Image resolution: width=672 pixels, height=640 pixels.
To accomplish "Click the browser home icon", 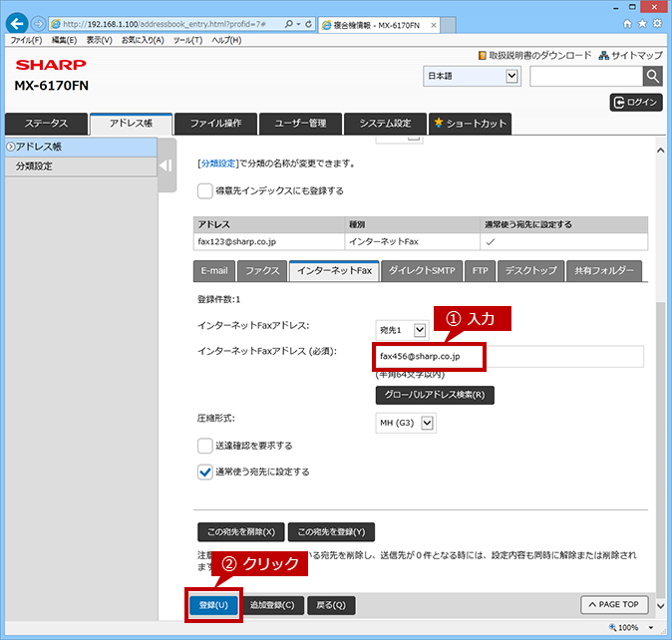I will pyautogui.click(x=627, y=24).
